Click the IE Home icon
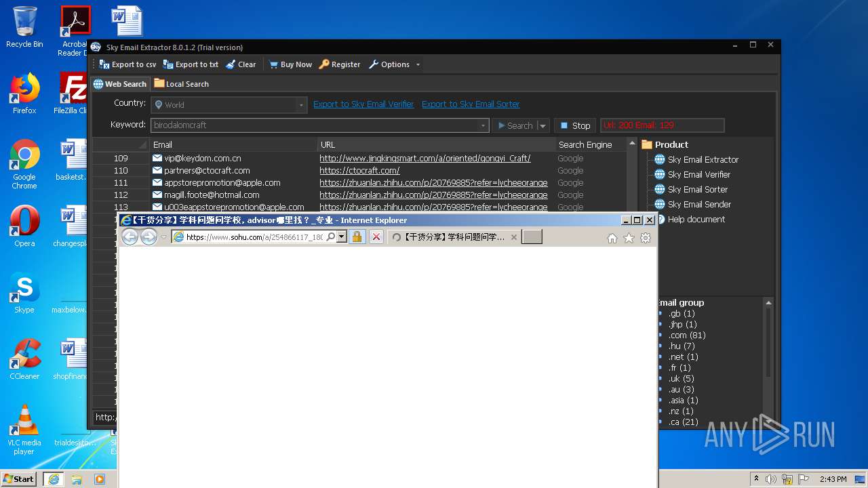The height and width of the screenshot is (488, 868). pyautogui.click(x=612, y=238)
